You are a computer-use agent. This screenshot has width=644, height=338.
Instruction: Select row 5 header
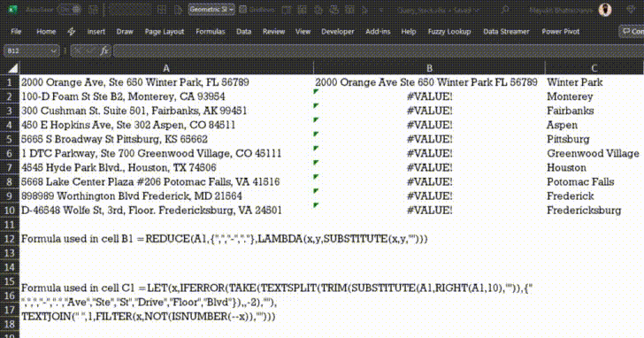tap(10, 139)
